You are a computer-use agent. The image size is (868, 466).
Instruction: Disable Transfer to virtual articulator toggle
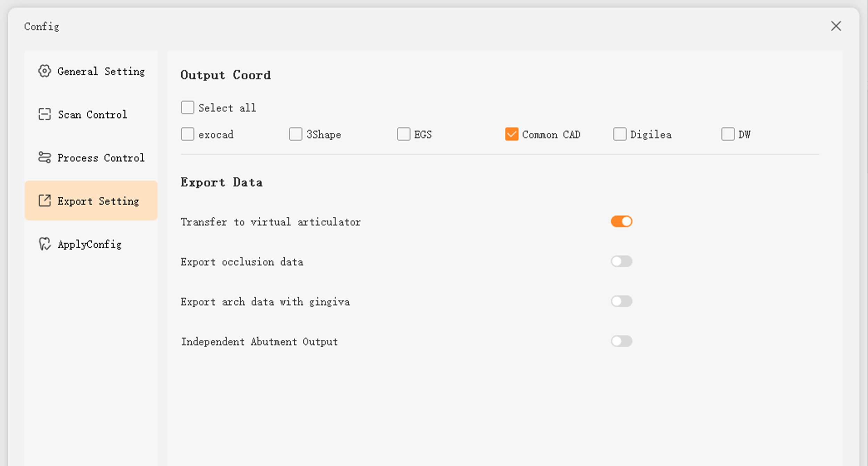point(621,222)
